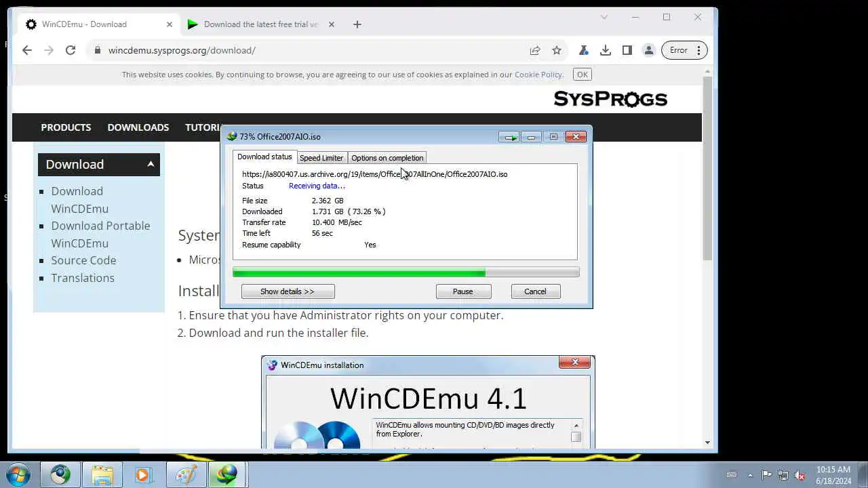Switch to the Speed Limiter tab

321,158
